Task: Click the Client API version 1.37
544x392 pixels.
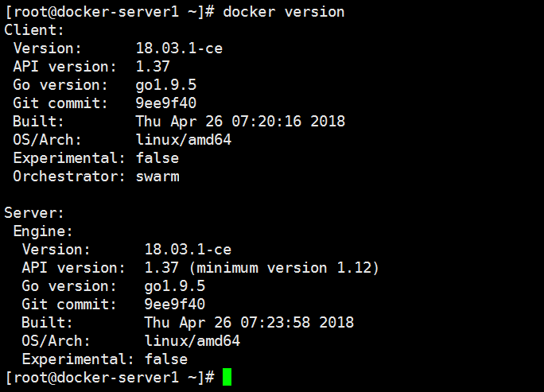Action: point(153,67)
